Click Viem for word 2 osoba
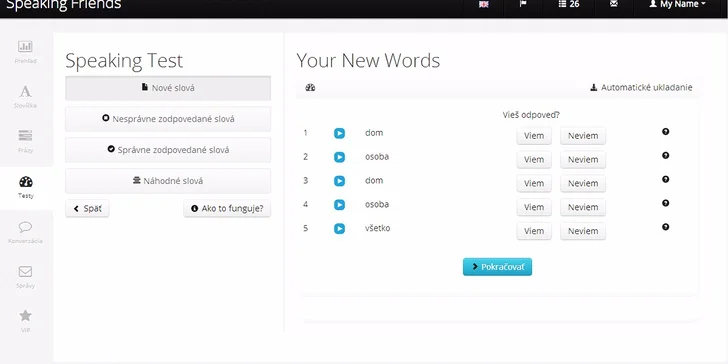This screenshot has width=728, height=364. 534,160
